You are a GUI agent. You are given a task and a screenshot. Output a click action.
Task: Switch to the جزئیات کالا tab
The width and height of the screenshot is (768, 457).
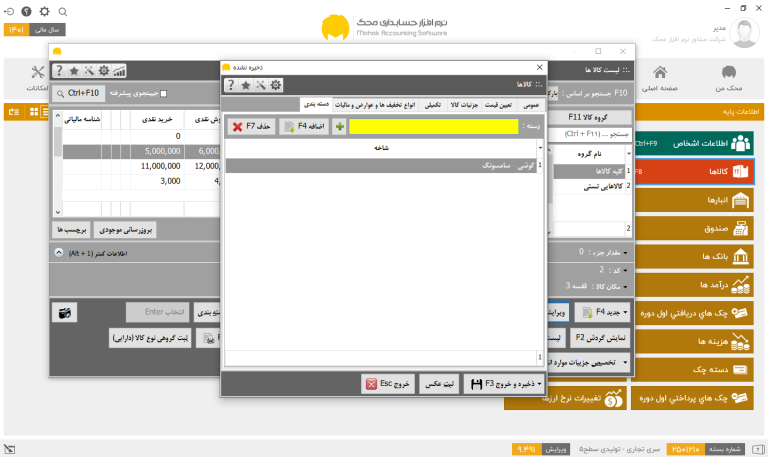click(x=464, y=105)
